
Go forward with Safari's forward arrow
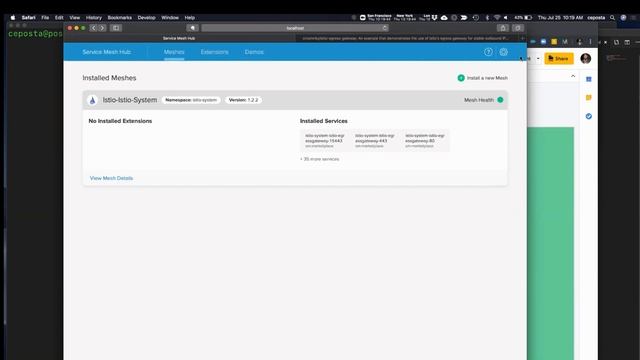(102, 28)
